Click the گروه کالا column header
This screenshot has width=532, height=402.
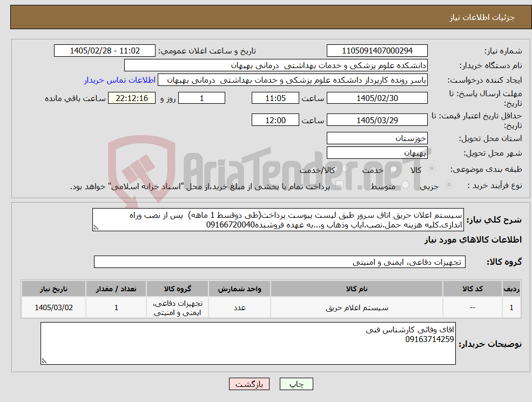pyautogui.click(x=178, y=289)
